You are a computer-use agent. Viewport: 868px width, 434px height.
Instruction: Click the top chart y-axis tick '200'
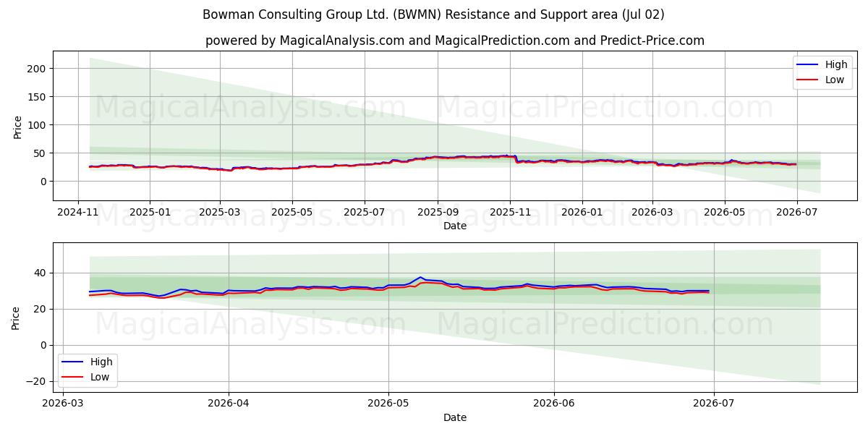point(38,69)
